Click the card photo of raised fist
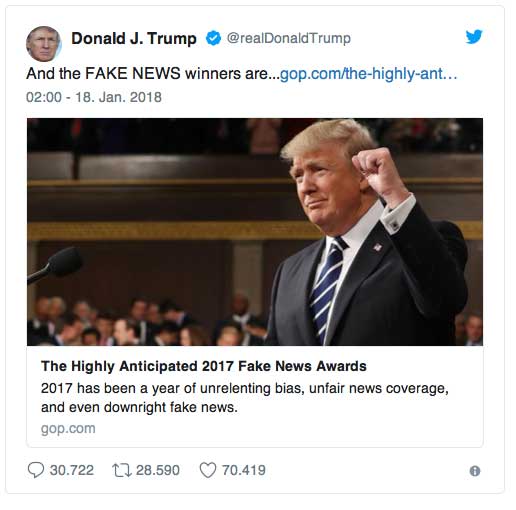This screenshot has width=516, height=510. pos(255,232)
